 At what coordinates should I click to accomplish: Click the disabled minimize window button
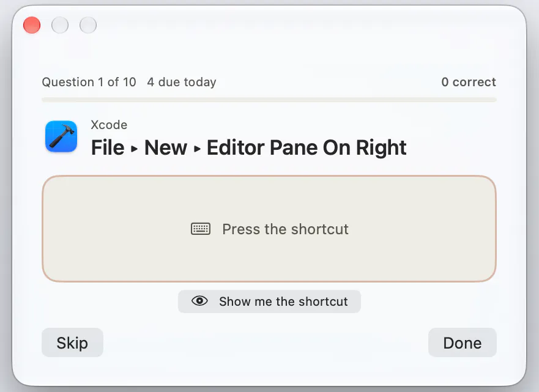60,25
